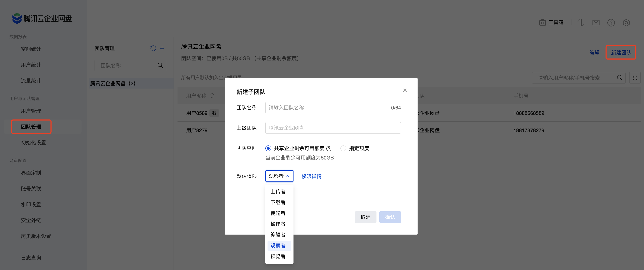This screenshot has height=270, width=644.
Task: Choose 上传者 from the permission list
Action: point(278,191)
